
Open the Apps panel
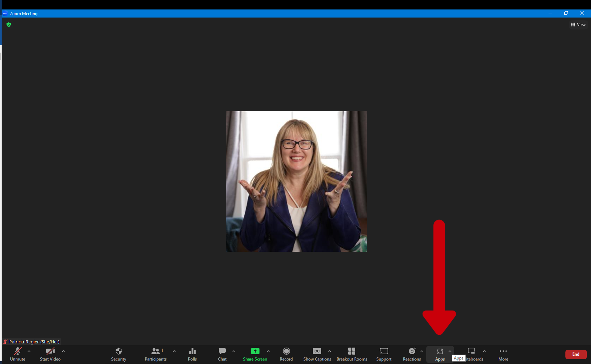point(440,354)
